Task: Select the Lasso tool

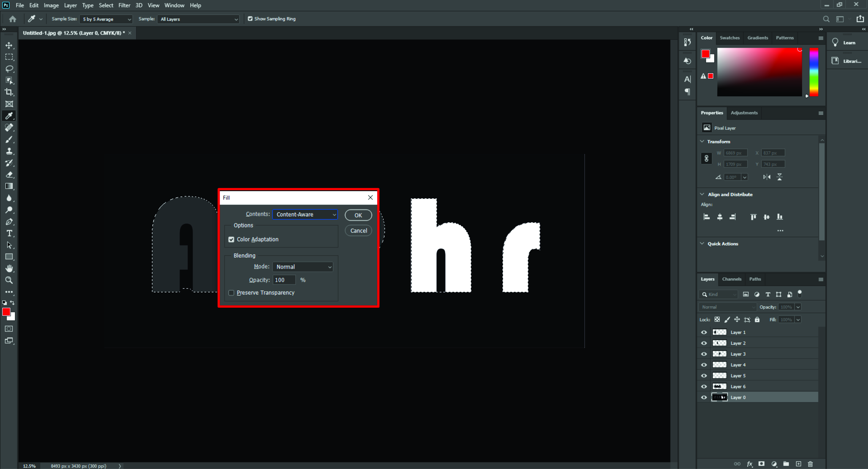Action: pos(9,69)
